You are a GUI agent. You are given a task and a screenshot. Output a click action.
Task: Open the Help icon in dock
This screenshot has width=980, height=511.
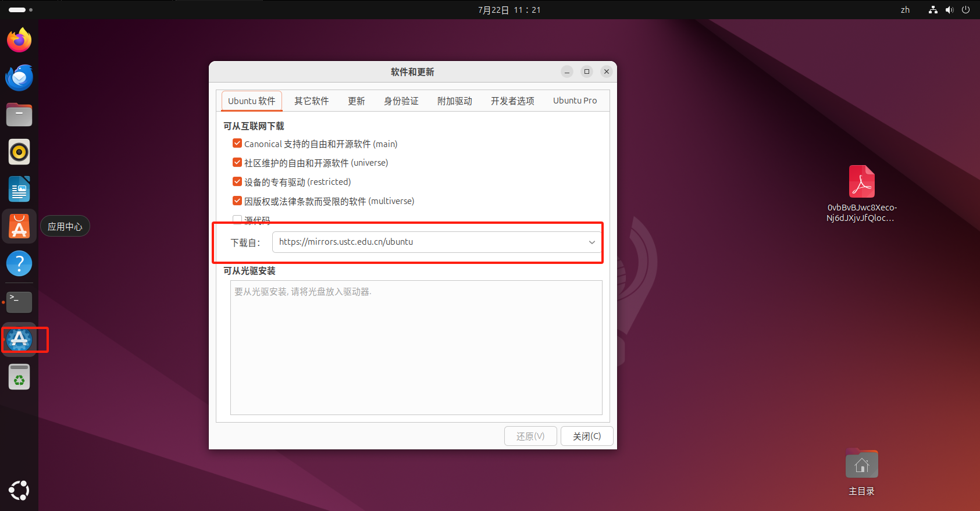19,263
